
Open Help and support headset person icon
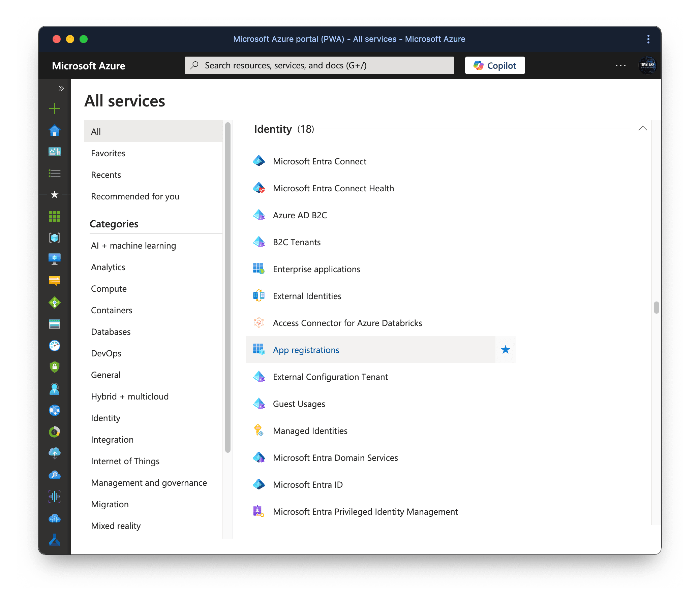coord(54,389)
